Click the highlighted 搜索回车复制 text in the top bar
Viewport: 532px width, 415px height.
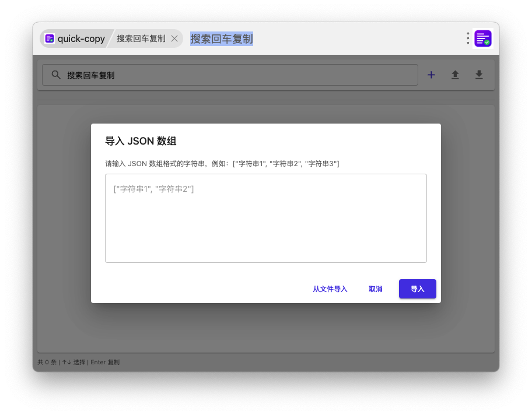pos(222,39)
